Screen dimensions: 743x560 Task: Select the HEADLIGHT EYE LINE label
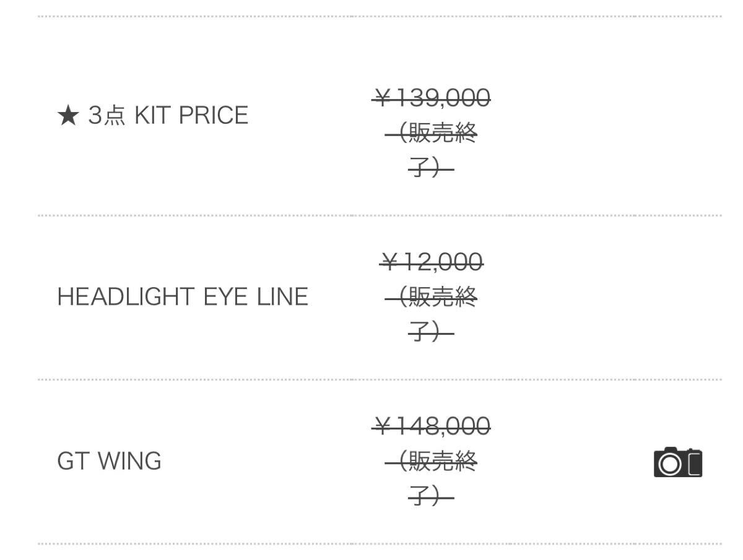pyautogui.click(x=183, y=297)
